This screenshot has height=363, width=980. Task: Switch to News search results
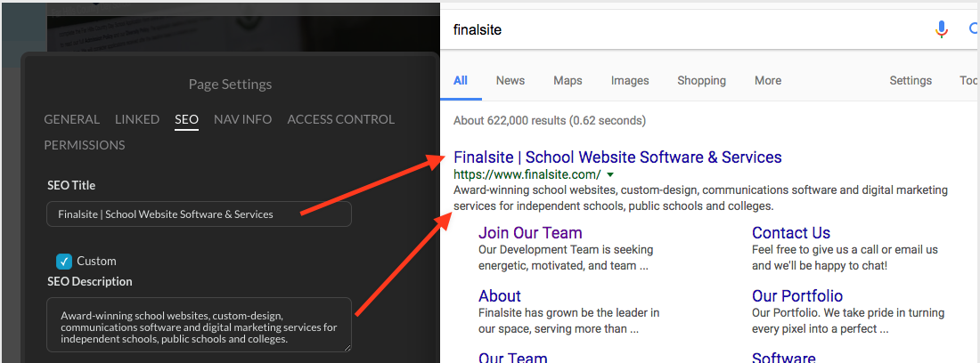click(510, 80)
